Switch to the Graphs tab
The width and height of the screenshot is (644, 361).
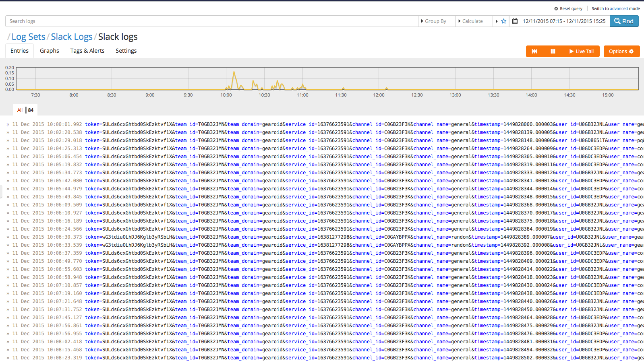click(x=50, y=51)
